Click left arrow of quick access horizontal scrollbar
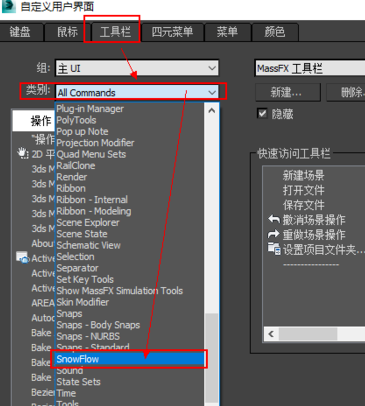Screen dimensions: 365x406 272,334
